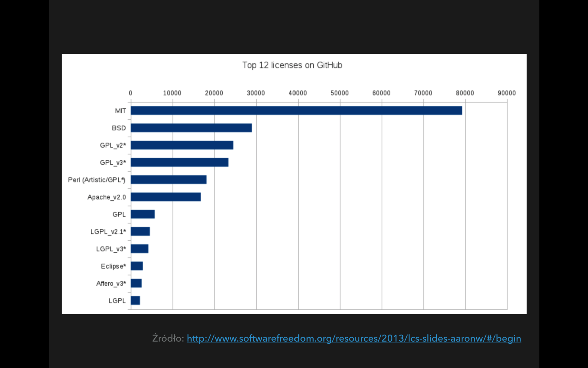This screenshot has width=588, height=368.
Task: Click the LGPL_v2.1* bar
Action: coord(140,231)
